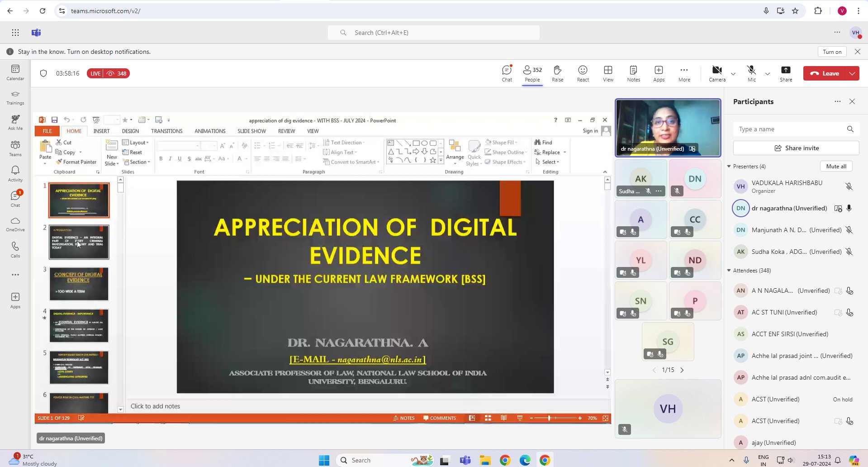Viewport: 868px width, 467px height.
Task: Open Trainings in Teams sidebar
Action: [x=15, y=98]
